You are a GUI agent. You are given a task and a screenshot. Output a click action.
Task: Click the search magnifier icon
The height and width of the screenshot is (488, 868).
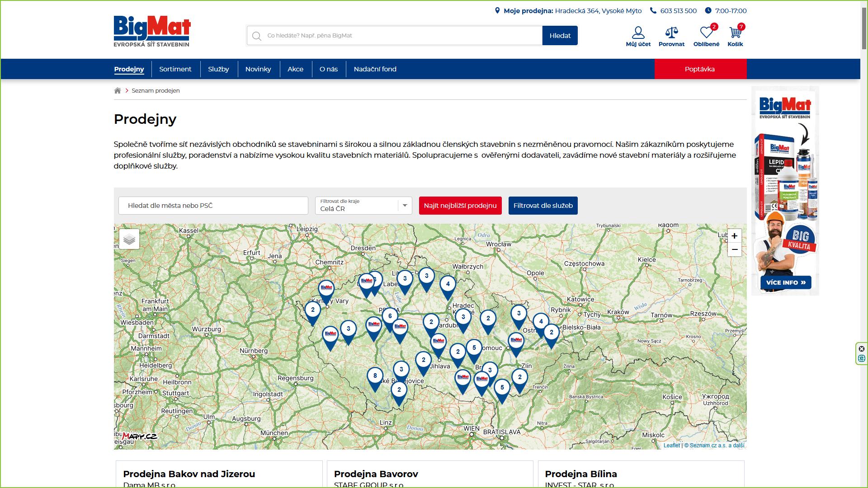coord(257,36)
